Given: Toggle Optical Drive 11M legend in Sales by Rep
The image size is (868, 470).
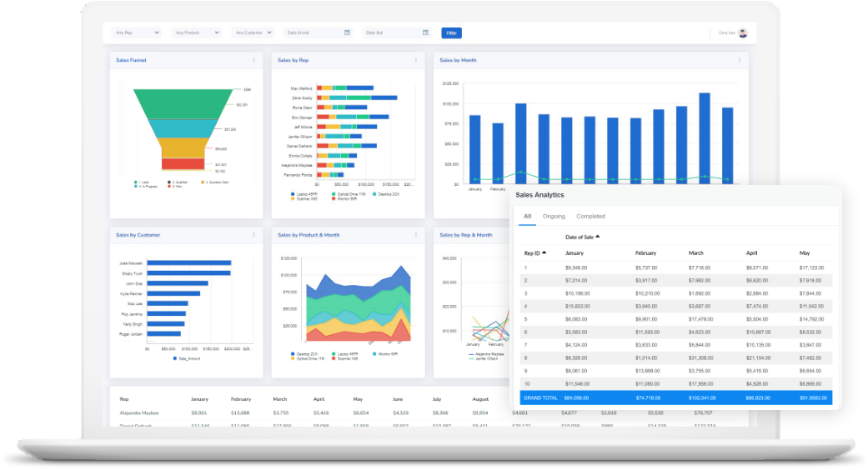Looking at the screenshot, I should pos(349,194).
